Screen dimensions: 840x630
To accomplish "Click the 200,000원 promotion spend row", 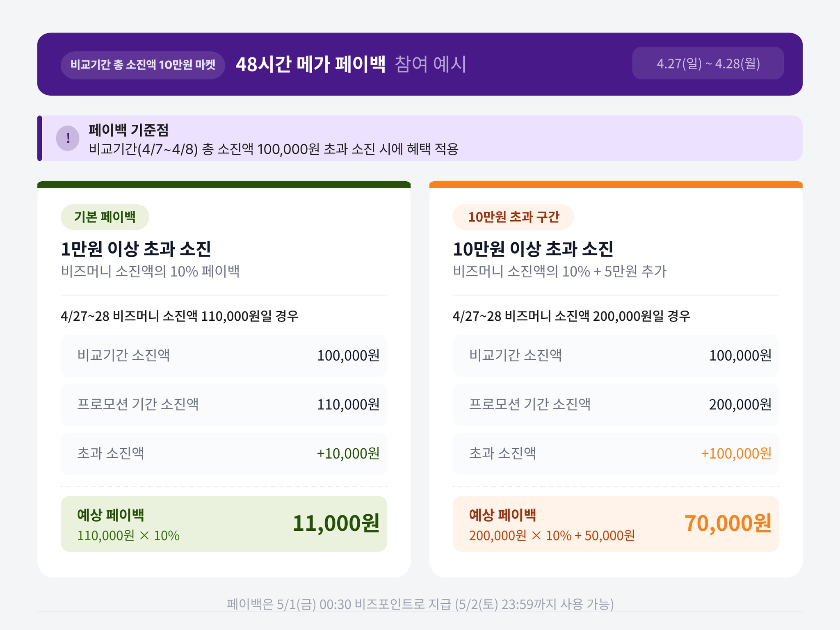I will [615, 404].
